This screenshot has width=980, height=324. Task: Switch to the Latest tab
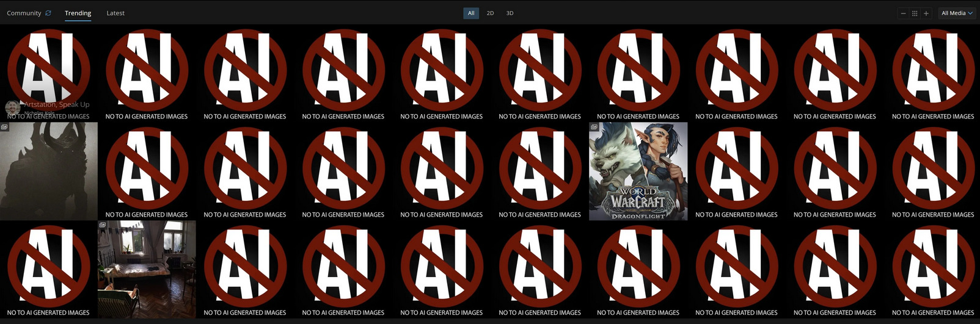point(115,13)
